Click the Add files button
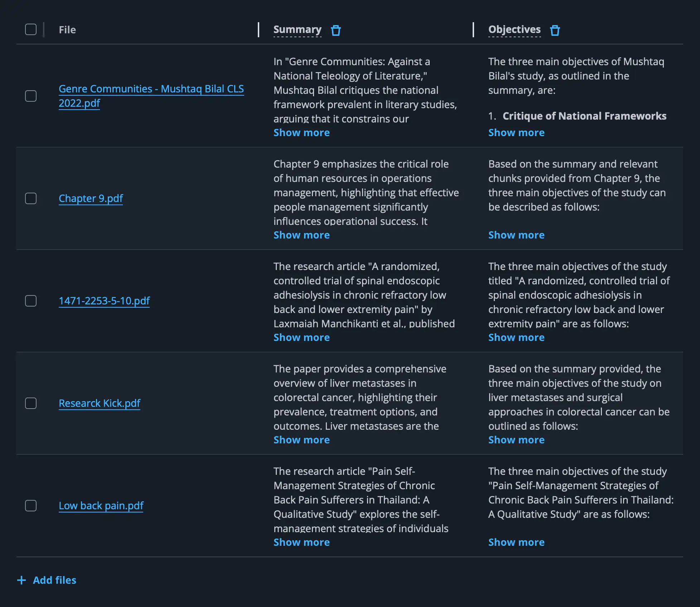The height and width of the screenshot is (607, 700). point(47,580)
